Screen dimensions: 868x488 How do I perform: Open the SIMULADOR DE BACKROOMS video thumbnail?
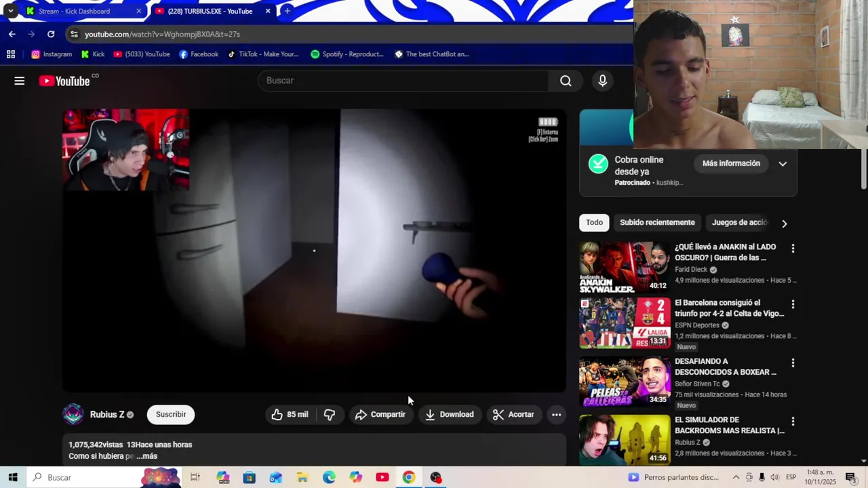click(x=625, y=439)
